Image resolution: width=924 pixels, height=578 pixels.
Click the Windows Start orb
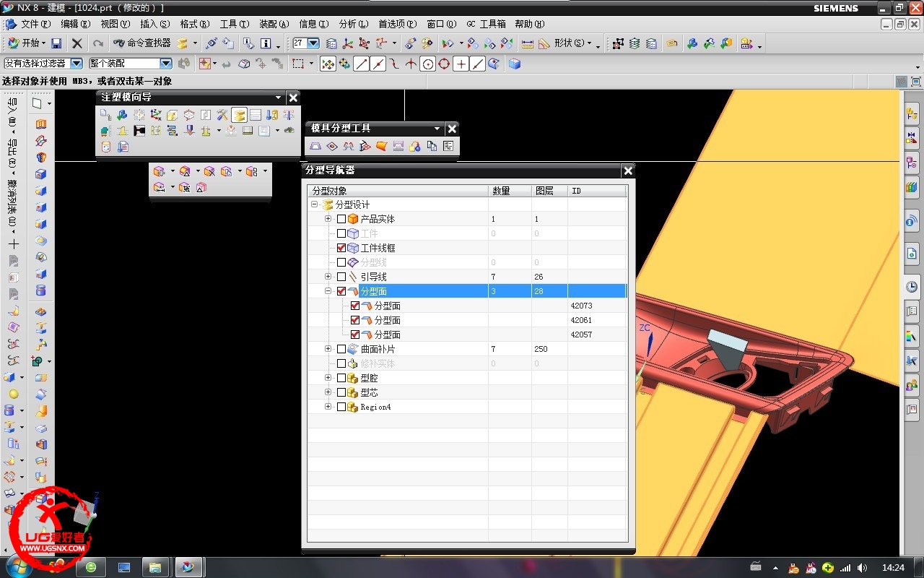click(17, 566)
